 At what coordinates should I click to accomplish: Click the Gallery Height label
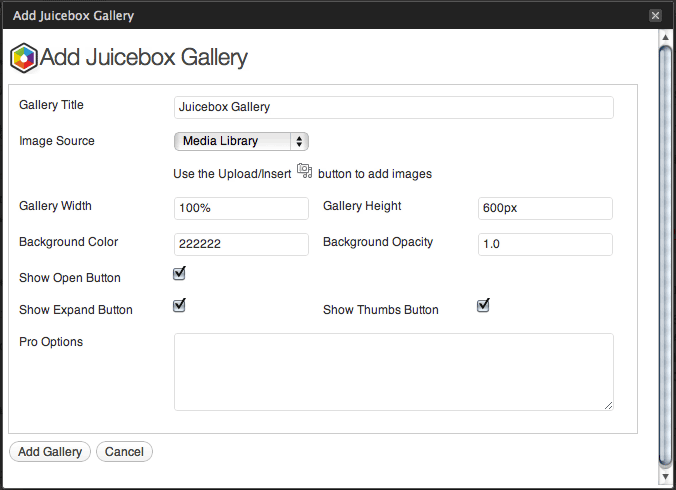362,206
